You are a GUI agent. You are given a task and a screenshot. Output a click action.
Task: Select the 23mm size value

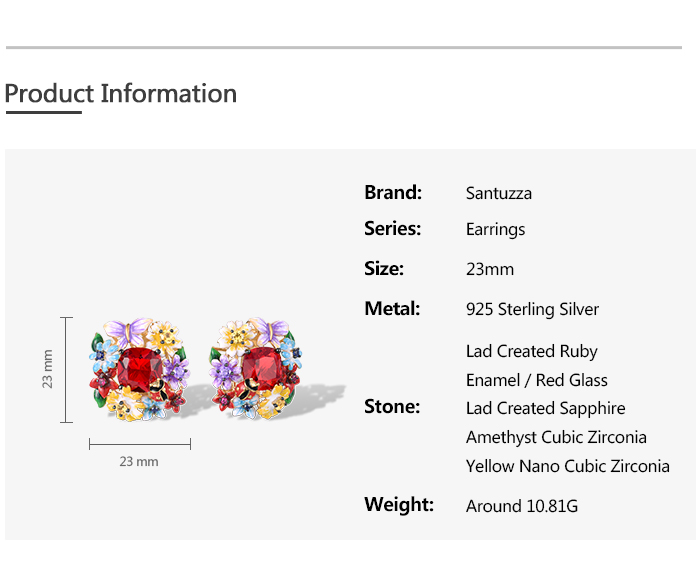click(490, 270)
